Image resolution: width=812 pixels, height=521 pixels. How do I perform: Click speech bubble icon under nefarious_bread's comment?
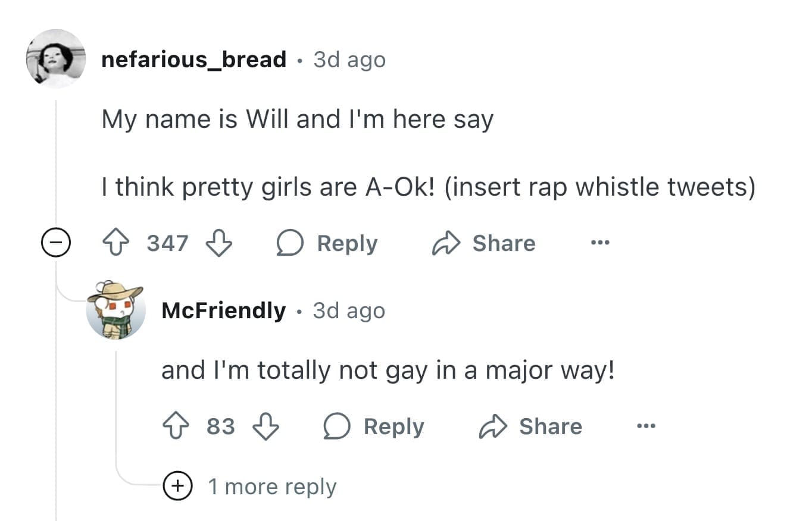pyautogui.click(x=289, y=244)
